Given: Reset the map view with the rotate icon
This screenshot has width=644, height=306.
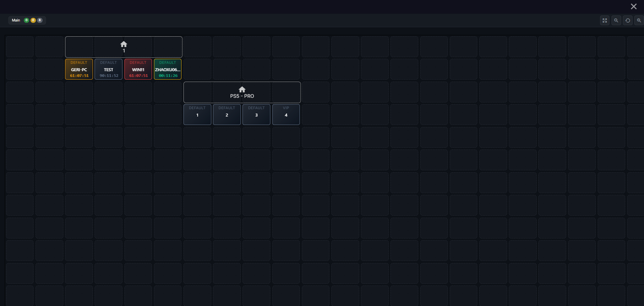Looking at the screenshot, I should (x=628, y=20).
